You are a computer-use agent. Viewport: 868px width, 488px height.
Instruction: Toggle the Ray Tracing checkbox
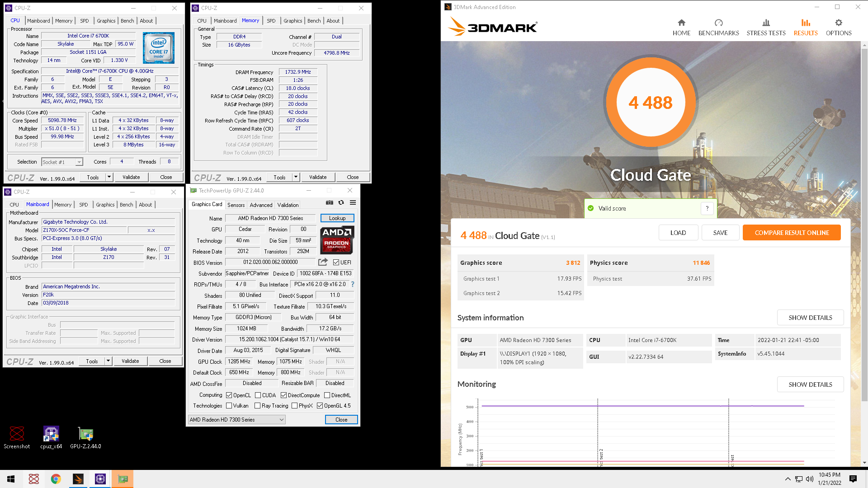[257, 406]
